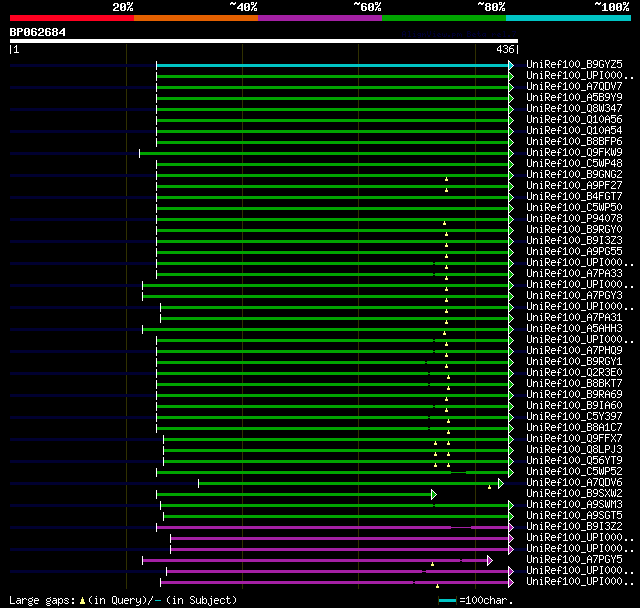
Task: Select the UniRef100_A9SWM3 label
Action: 574,505
